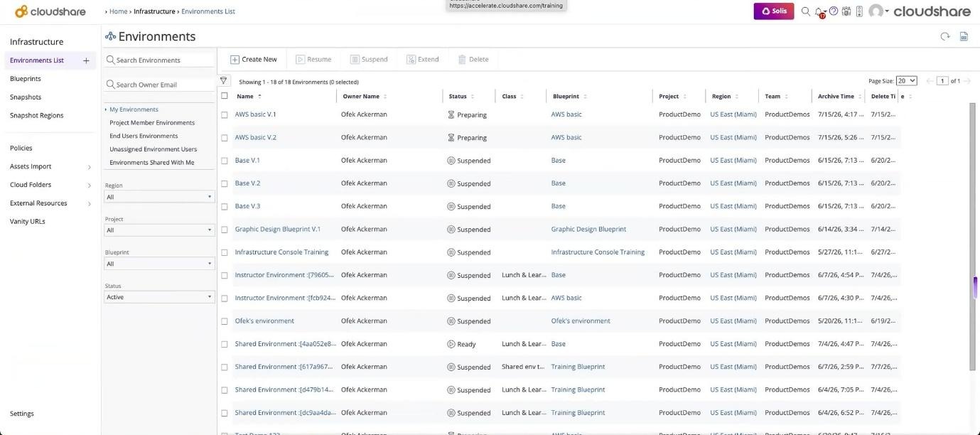Select Project Member Environments filter
980x435 pixels.
tap(152, 123)
